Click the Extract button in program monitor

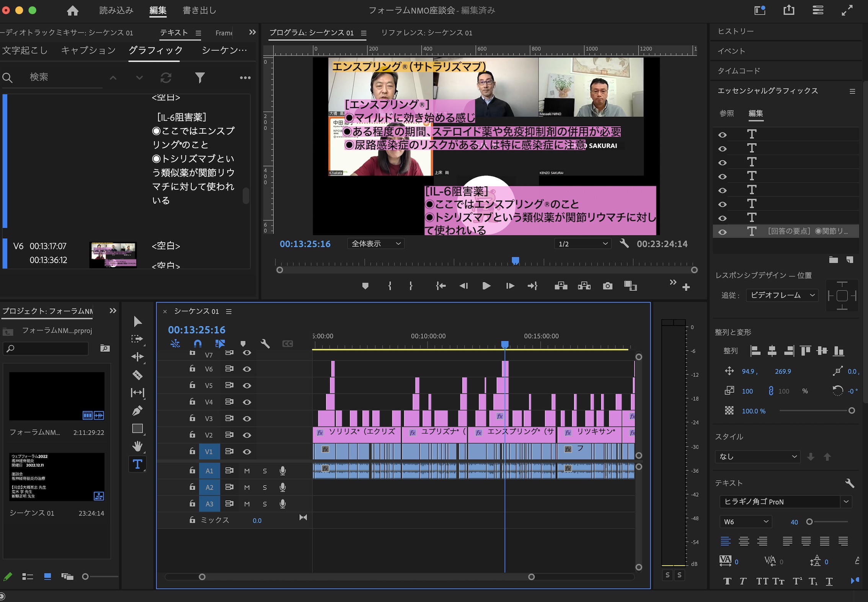[584, 286]
